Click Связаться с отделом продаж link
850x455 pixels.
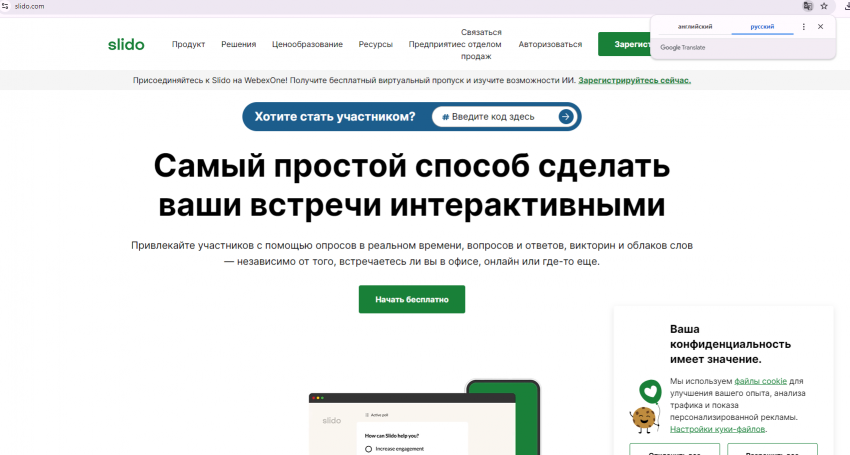480,44
